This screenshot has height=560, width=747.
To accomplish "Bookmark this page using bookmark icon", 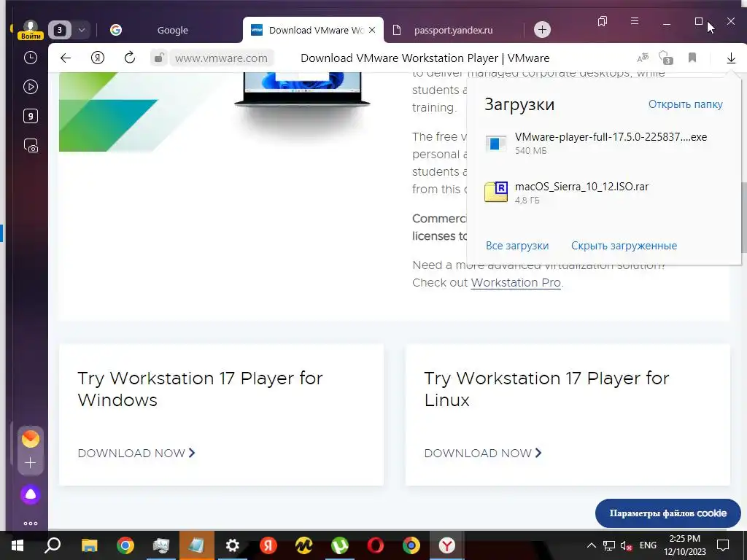I will pyautogui.click(x=692, y=58).
